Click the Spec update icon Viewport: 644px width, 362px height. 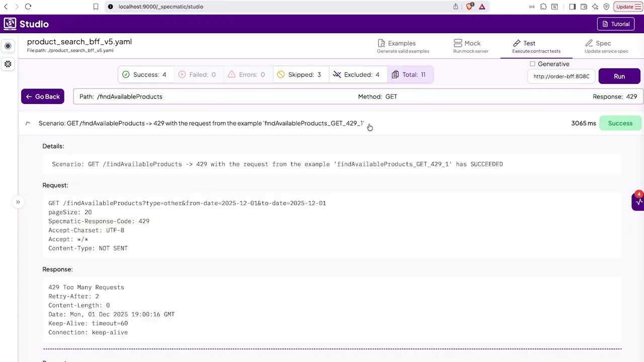589,43
